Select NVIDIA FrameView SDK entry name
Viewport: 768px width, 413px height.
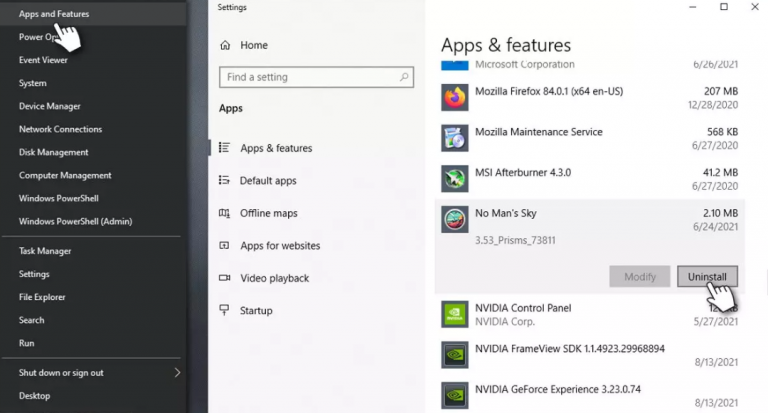point(570,349)
